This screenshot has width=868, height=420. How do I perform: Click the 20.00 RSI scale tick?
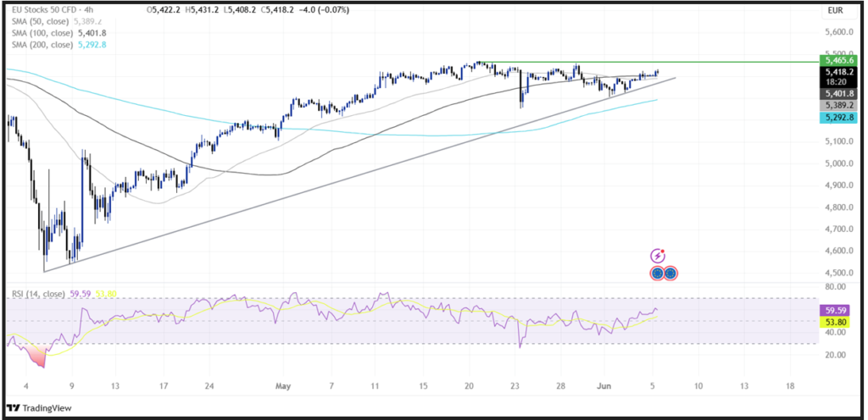(835, 355)
